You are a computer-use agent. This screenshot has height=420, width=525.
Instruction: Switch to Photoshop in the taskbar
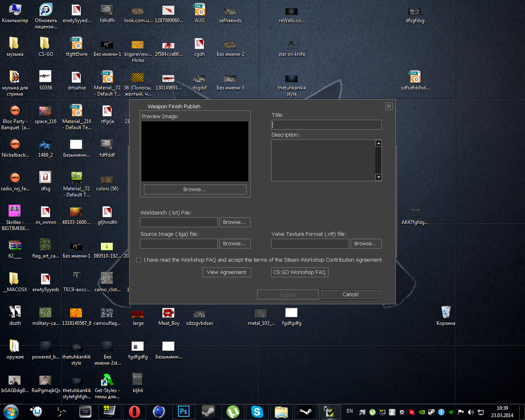(183, 411)
